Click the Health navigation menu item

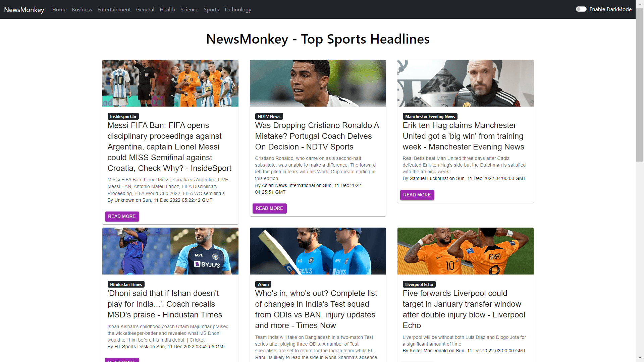tap(167, 9)
